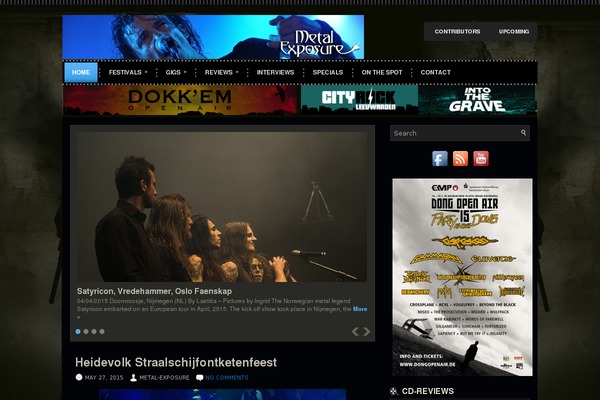The image size is (600, 400).
Task: Open the Upcoming link
Action: pos(514,31)
